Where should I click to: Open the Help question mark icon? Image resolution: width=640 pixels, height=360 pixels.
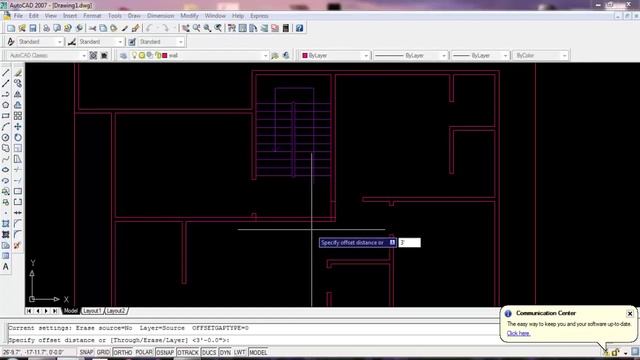[x=300, y=28]
